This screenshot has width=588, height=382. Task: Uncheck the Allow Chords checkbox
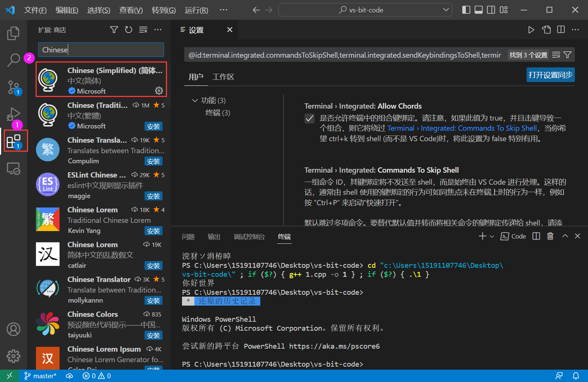point(309,119)
